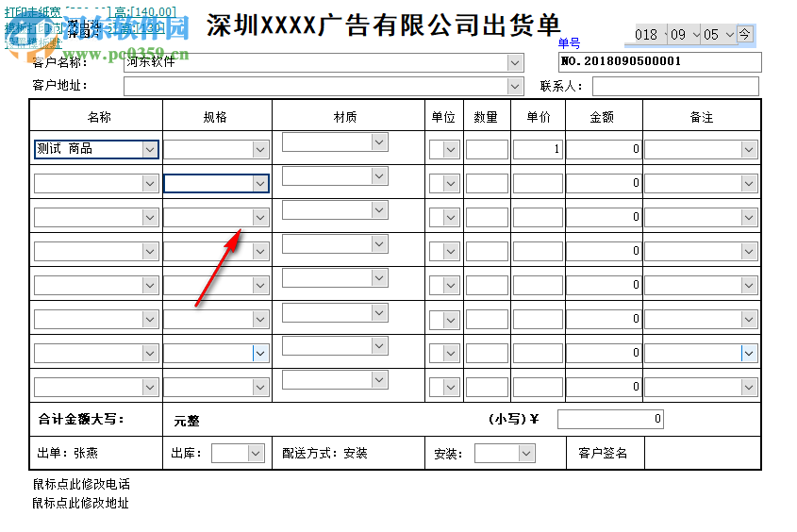Focus the 联系人 input field

click(675, 86)
